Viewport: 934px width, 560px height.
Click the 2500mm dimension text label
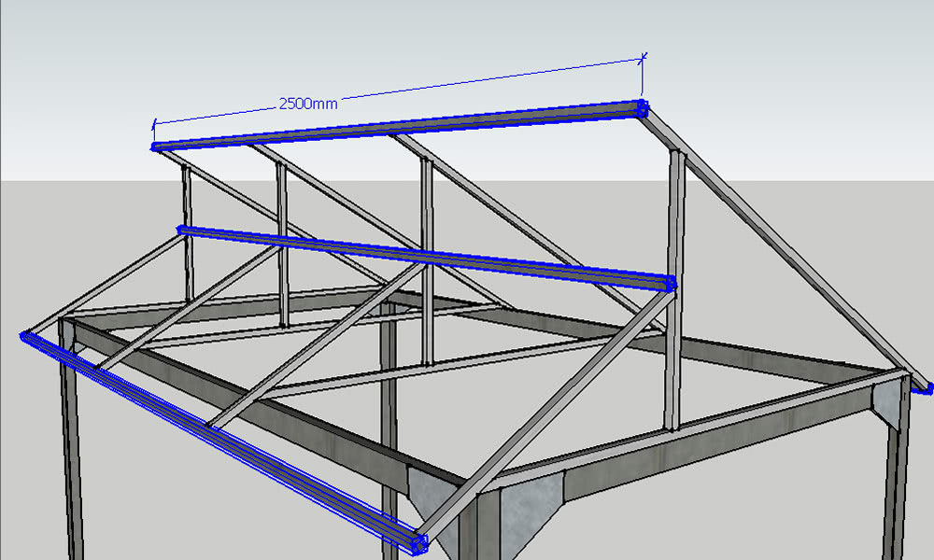click(308, 104)
